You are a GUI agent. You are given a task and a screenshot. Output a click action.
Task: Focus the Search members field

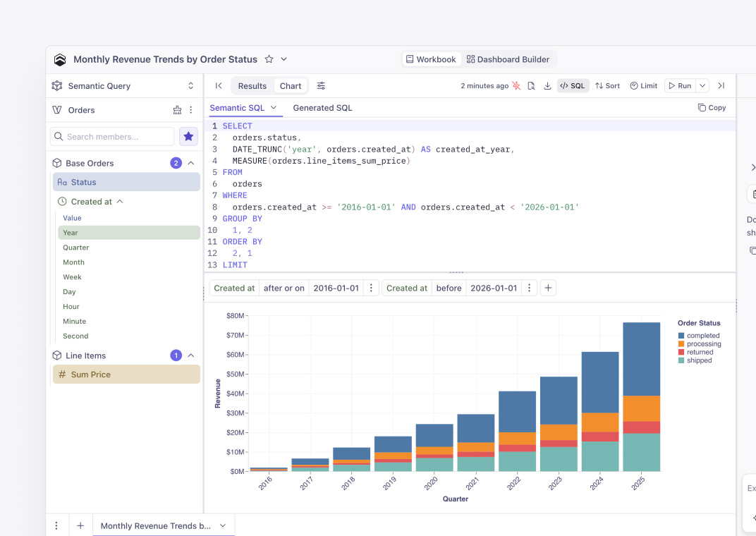112,136
